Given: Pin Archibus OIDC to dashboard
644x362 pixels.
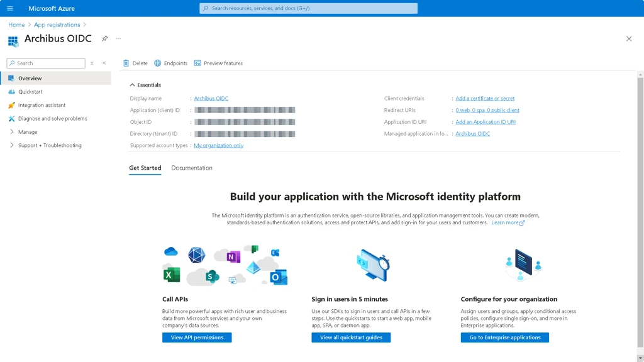Looking at the screenshot, I should click(x=104, y=39).
